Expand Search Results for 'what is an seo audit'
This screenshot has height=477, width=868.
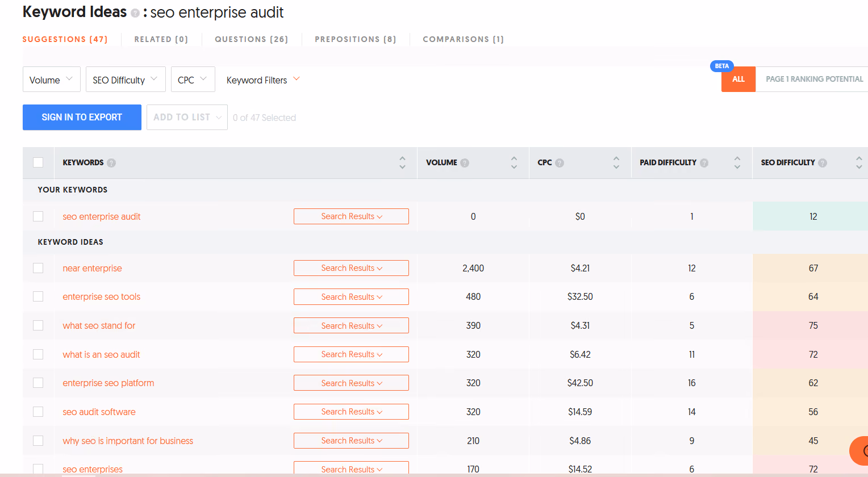(x=351, y=354)
